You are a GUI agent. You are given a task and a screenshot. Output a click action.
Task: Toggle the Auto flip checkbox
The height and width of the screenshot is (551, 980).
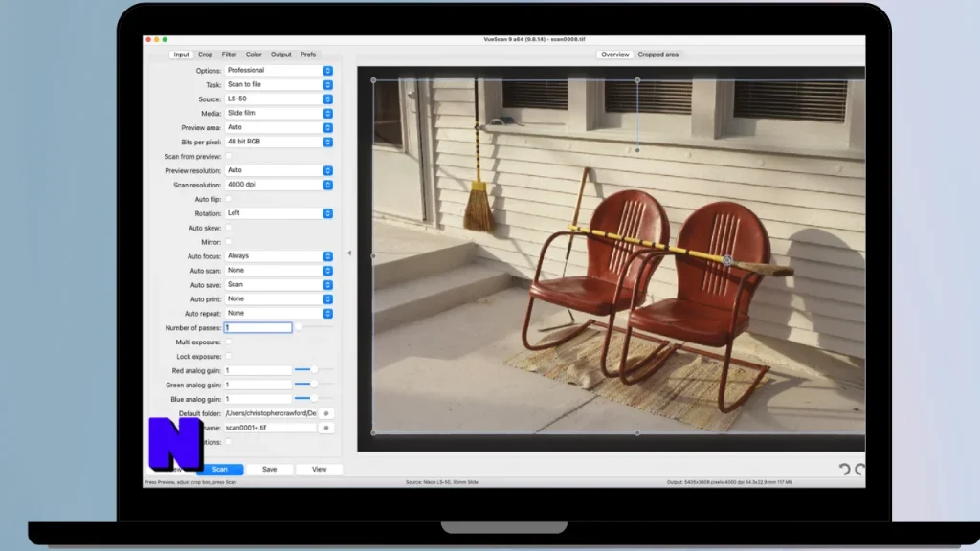tap(228, 199)
